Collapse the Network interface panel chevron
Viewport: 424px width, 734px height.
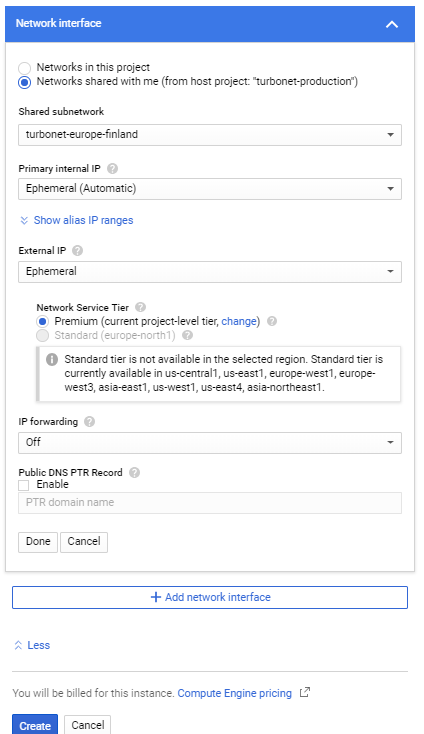click(392, 24)
